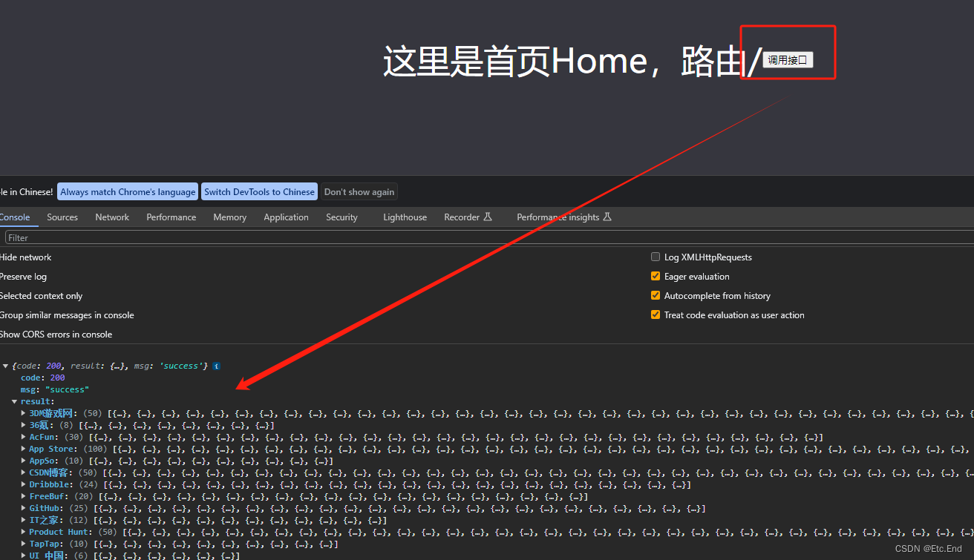Expand the FreeBuf array

click(24, 496)
